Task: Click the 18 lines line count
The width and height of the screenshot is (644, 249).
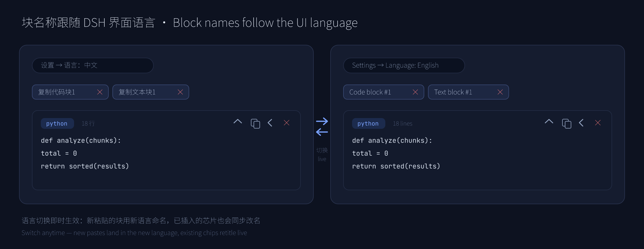Action: point(402,123)
